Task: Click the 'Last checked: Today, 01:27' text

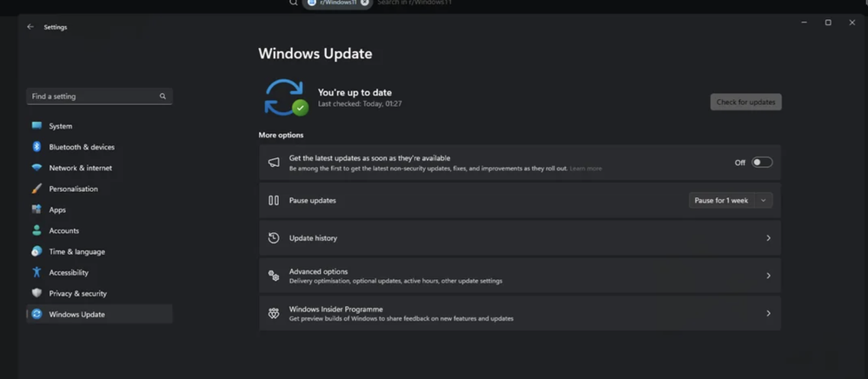Action: [x=360, y=103]
